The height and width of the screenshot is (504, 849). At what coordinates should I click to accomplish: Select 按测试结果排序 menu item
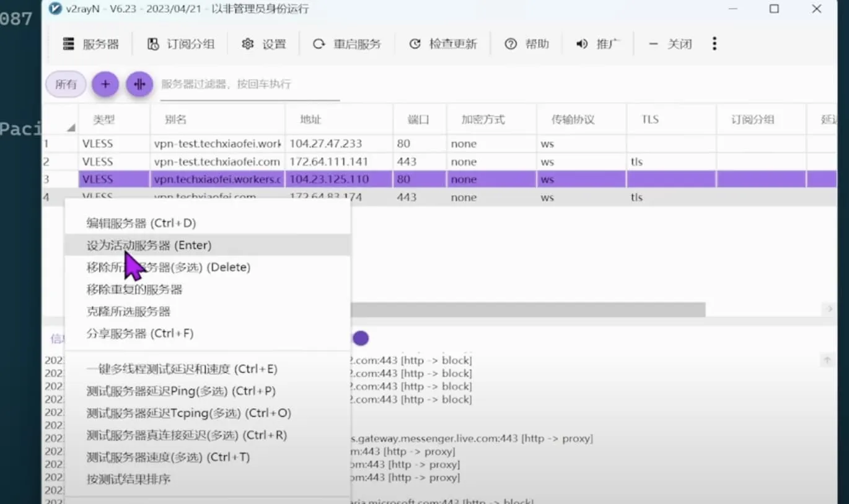(128, 479)
